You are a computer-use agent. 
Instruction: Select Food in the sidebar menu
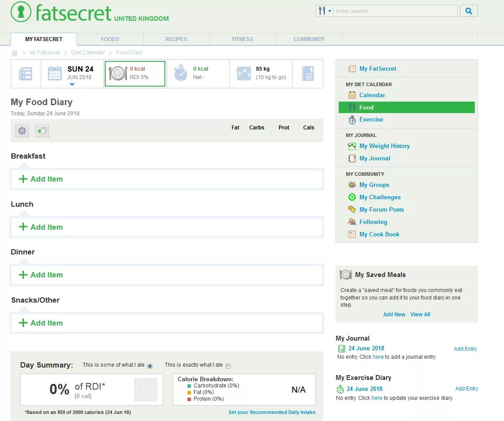click(x=407, y=108)
